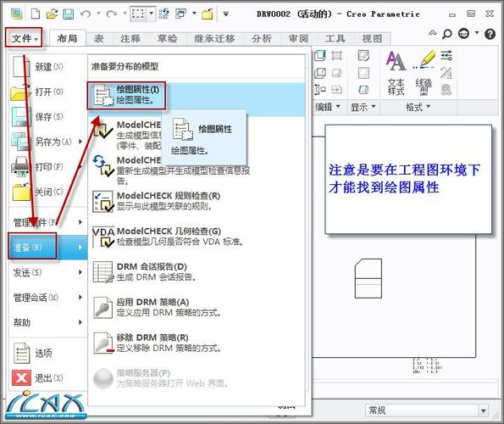Open the 文件 file menu
Screen dimensions: 504x424
[x=24, y=38]
